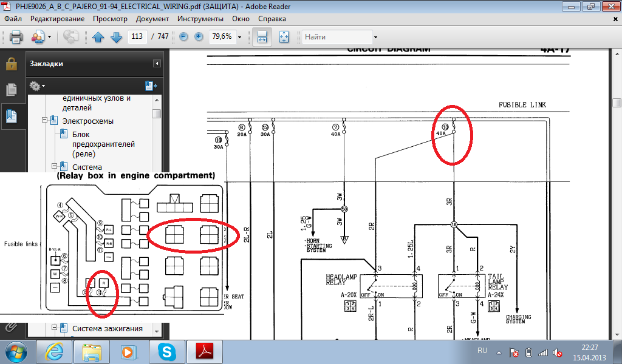Image resolution: width=622 pixels, height=364 pixels.
Task: Click document scrollbar up arrow
Action: pyautogui.click(x=617, y=54)
